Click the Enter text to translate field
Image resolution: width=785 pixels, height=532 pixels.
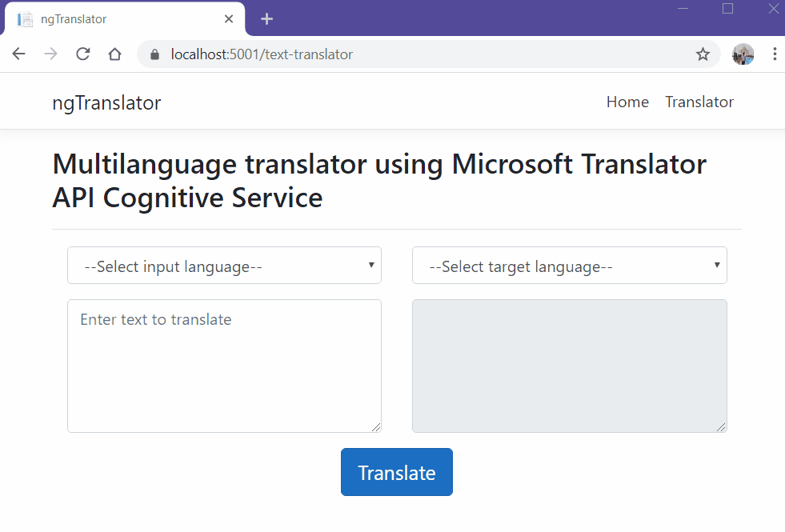pyautogui.click(x=224, y=366)
